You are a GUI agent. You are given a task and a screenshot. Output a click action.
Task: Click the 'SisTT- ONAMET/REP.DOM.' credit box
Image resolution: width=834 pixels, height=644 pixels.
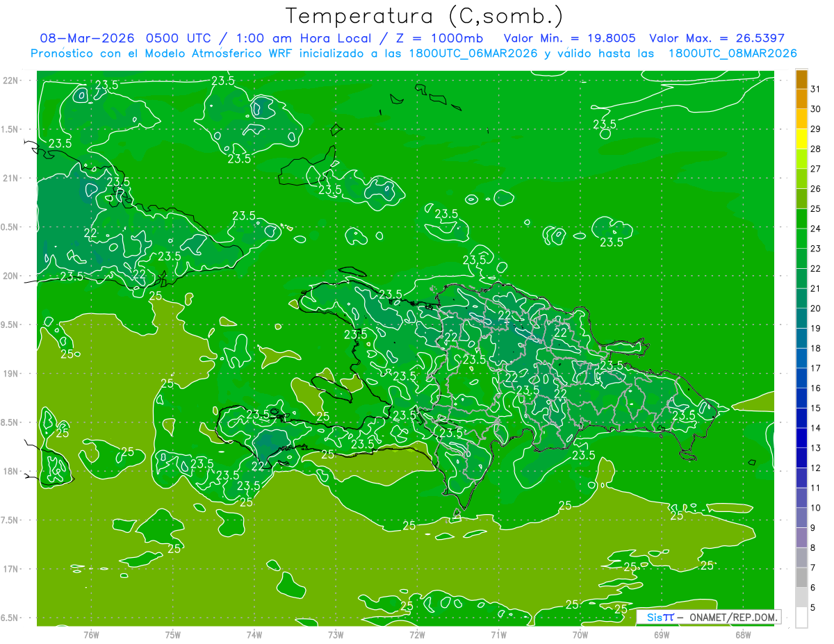(708, 617)
